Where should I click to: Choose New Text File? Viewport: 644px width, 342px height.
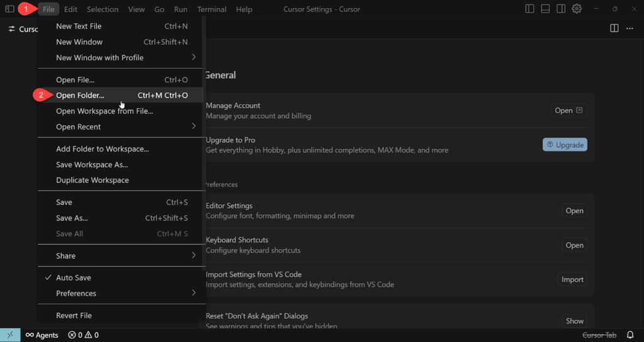(x=120, y=26)
